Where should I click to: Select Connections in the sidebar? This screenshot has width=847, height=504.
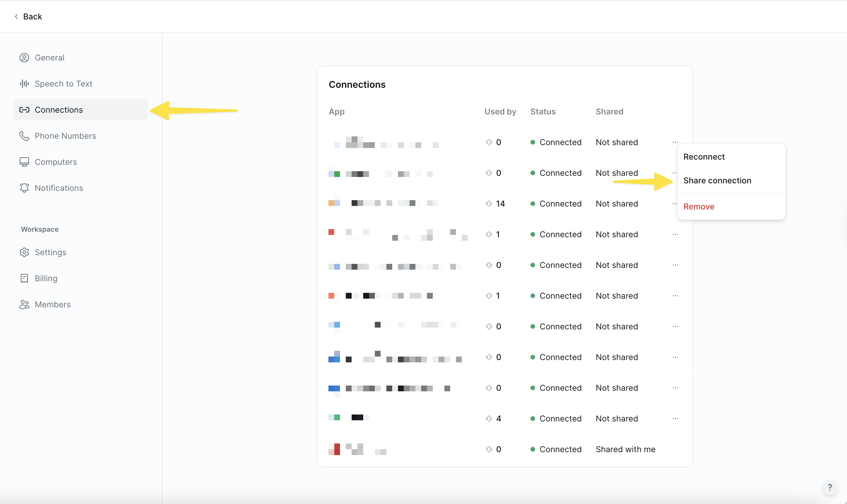(x=59, y=110)
